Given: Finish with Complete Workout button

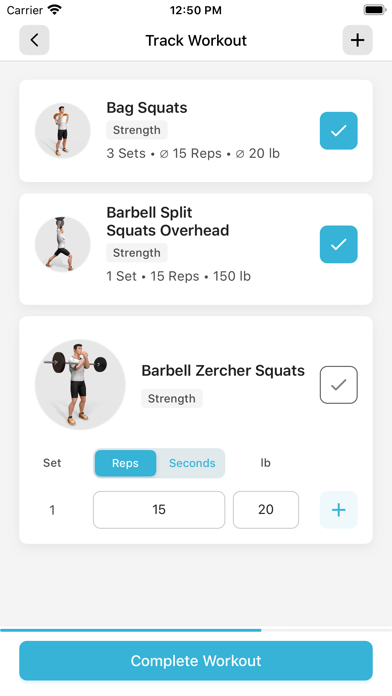Looking at the screenshot, I should [x=196, y=660].
